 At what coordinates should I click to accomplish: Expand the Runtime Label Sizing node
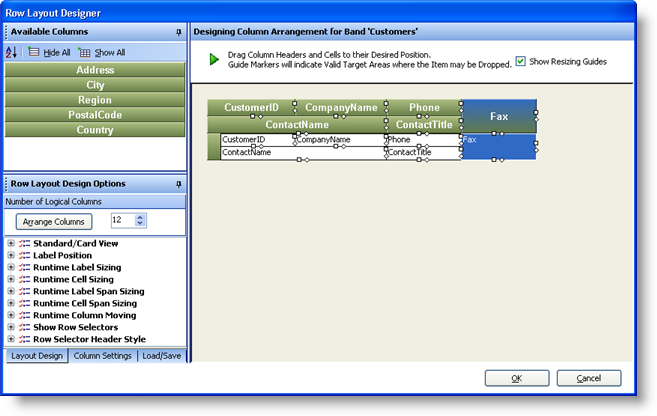[x=11, y=267]
